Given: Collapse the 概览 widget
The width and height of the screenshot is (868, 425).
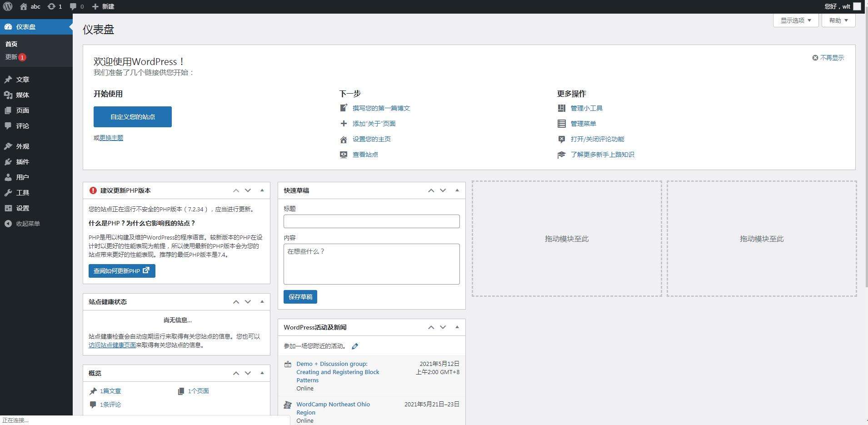Looking at the screenshot, I should pyautogui.click(x=262, y=373).
